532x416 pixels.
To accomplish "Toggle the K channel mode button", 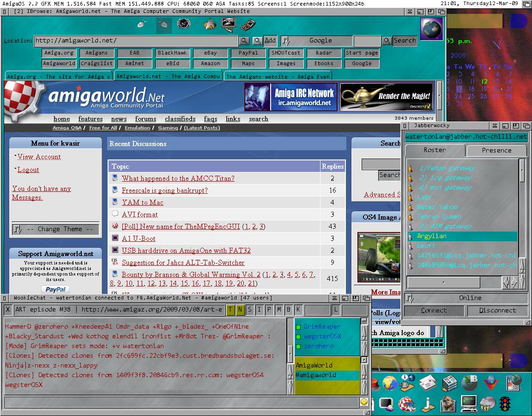I will (298, 309).
